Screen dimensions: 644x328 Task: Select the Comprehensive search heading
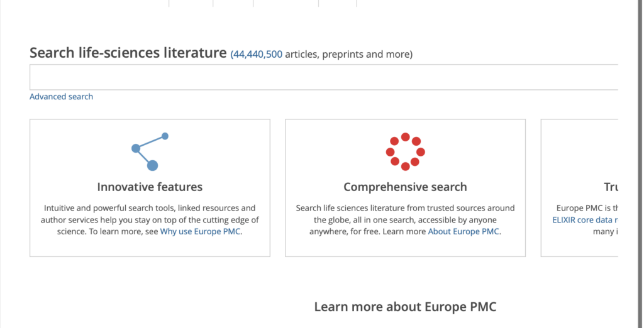coord(405,187)
